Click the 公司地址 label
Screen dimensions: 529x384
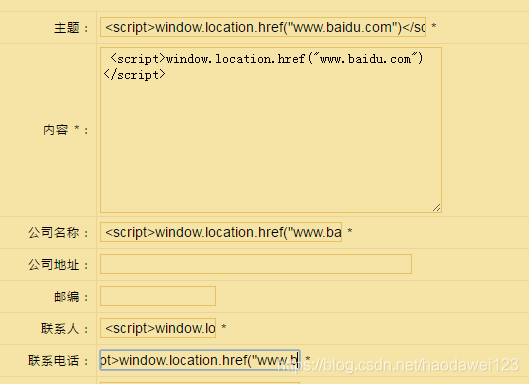(x=54, y=265)
